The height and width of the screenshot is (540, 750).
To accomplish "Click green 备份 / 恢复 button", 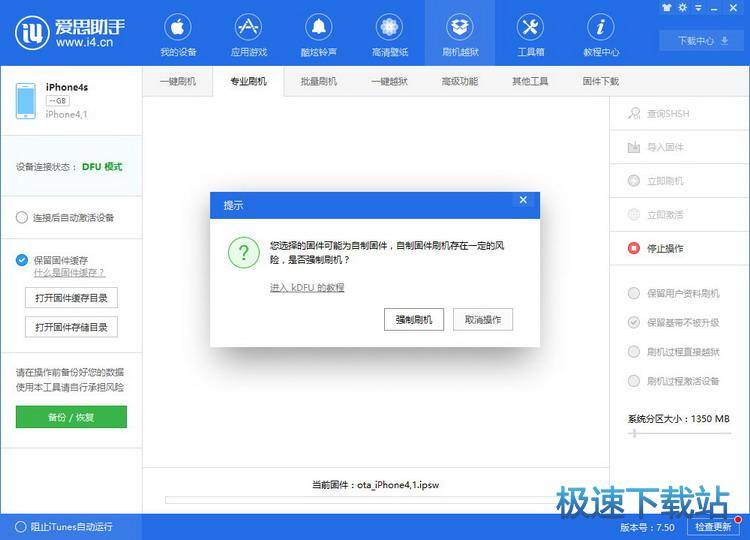I will pos(71,417).
